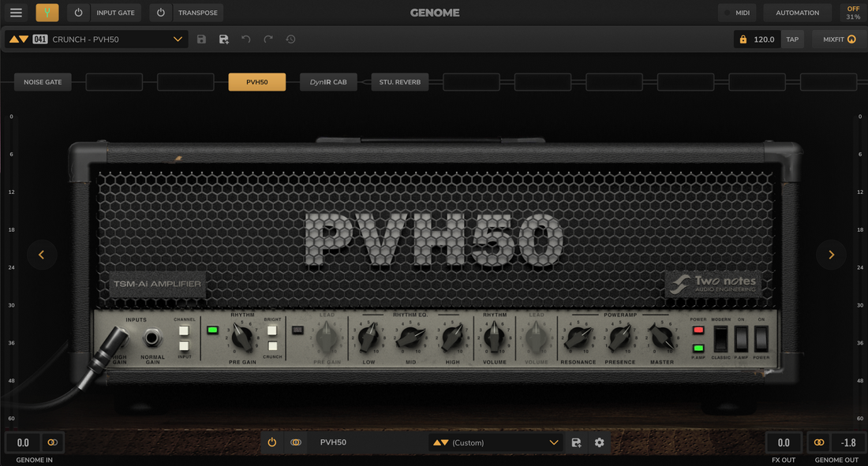Open PVH50 gear settings
Viewport: 868px width, 466px height.
(599, 443)
